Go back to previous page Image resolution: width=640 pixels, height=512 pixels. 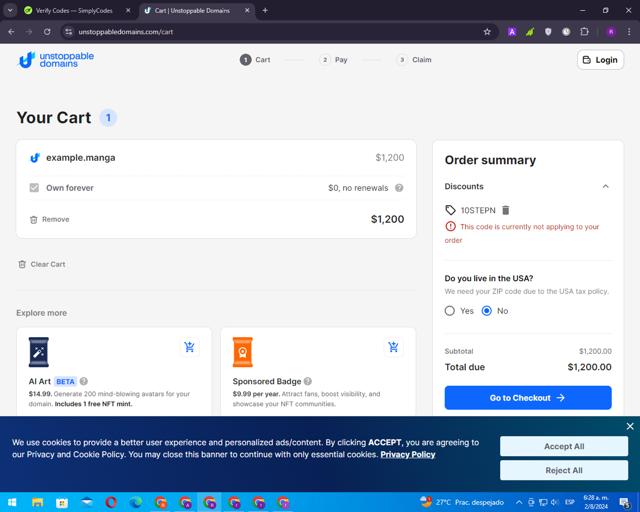click(x=11, y=32)
